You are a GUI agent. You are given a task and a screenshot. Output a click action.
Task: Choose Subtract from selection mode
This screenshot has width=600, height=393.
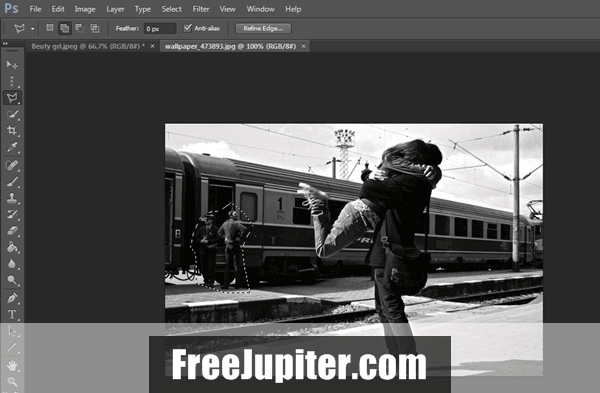(80, 28)
